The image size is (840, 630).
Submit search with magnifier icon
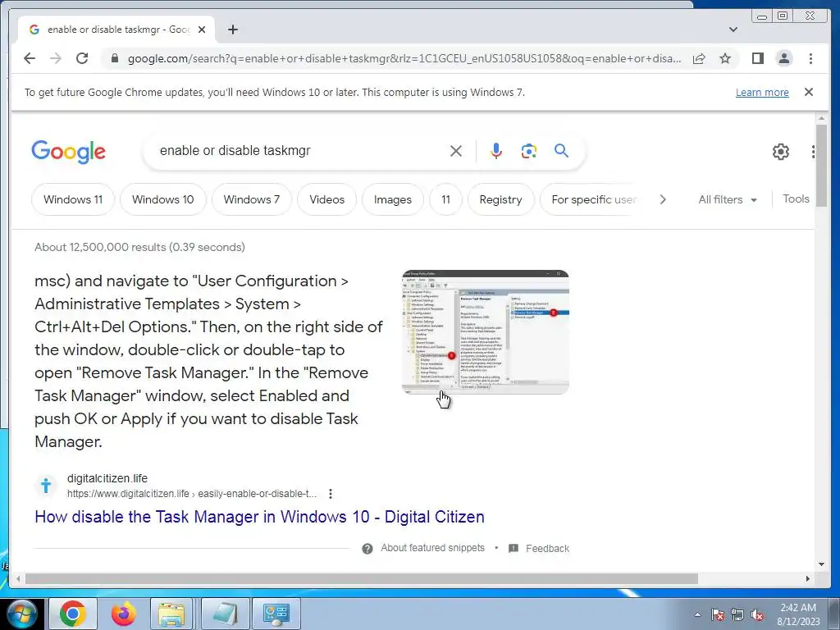561,151
